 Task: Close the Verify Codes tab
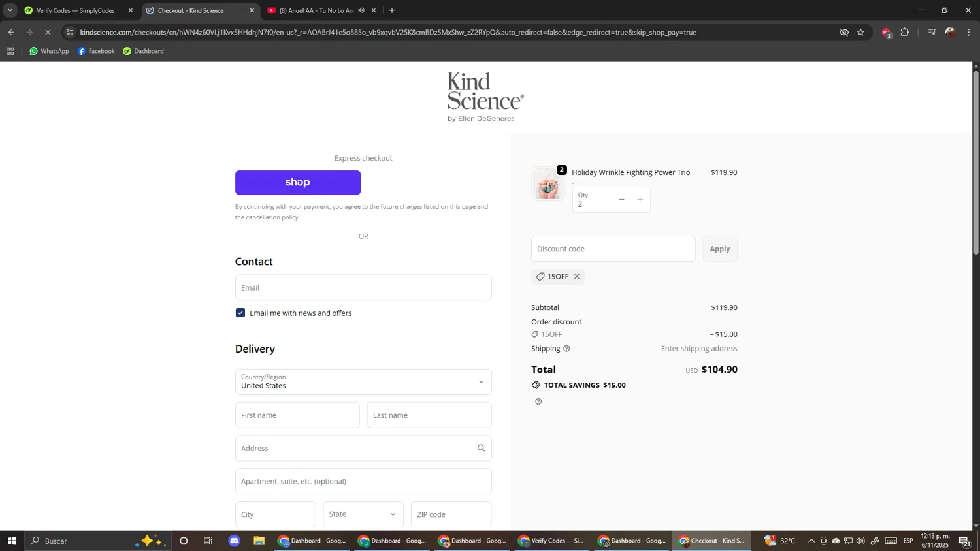point(130,10)
